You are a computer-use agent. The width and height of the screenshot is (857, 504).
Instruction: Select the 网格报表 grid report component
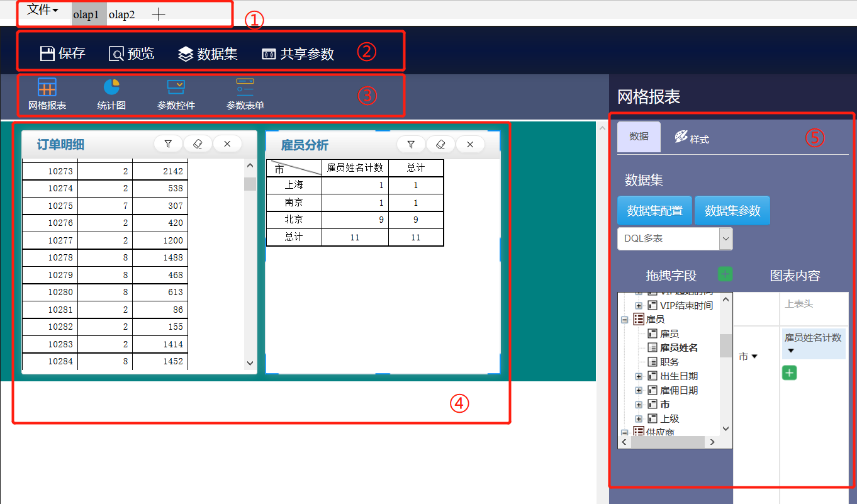click(x=47, y=94)
